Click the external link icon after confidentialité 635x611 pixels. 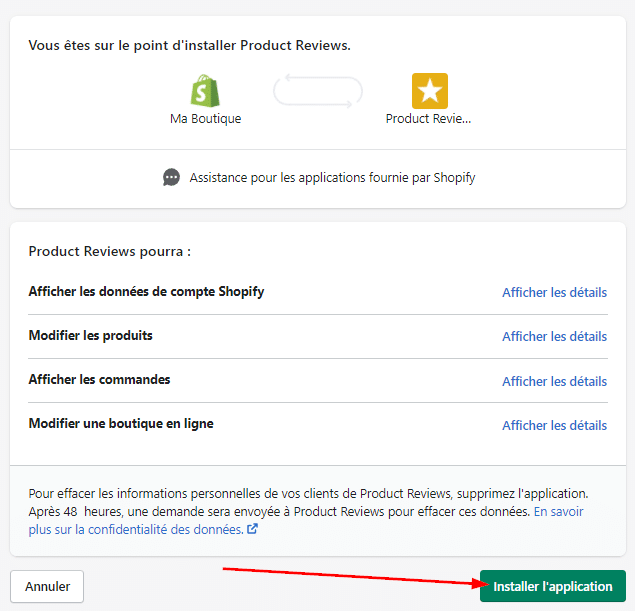coord(253,529)
